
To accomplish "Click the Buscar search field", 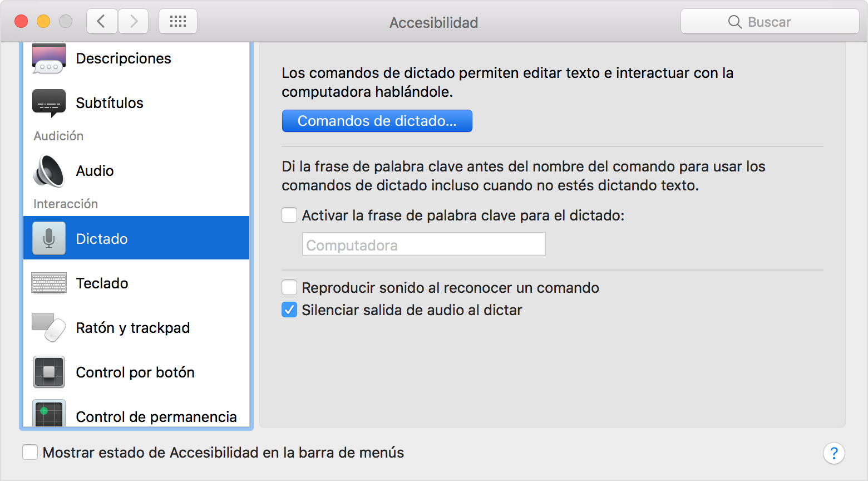I will 770,22.
